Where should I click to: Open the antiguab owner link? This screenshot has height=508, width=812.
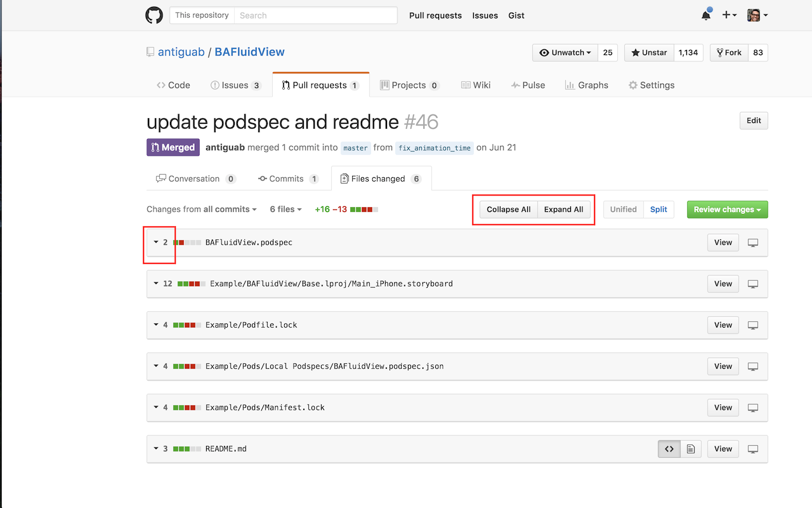tap(181, 52)
